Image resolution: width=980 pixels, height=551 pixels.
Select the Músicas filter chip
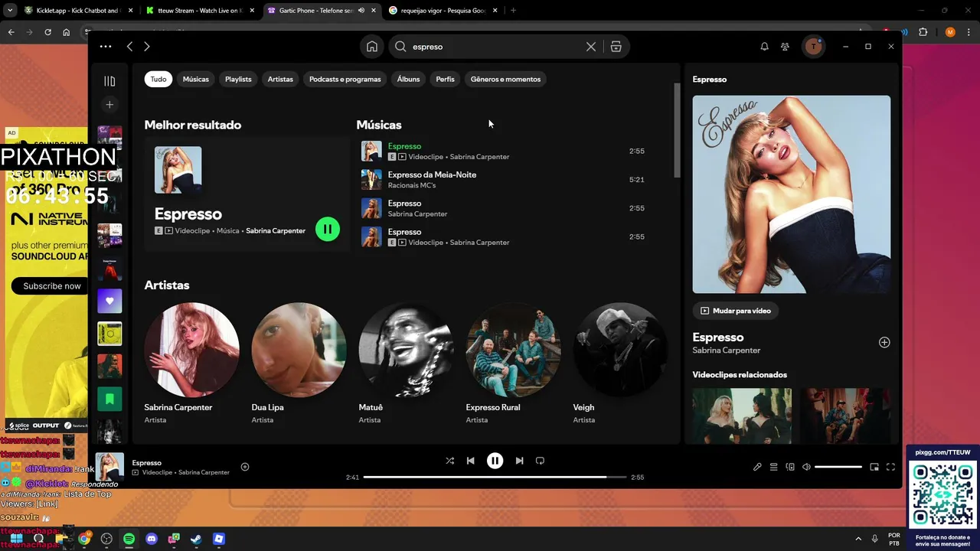tap(196, 79)
